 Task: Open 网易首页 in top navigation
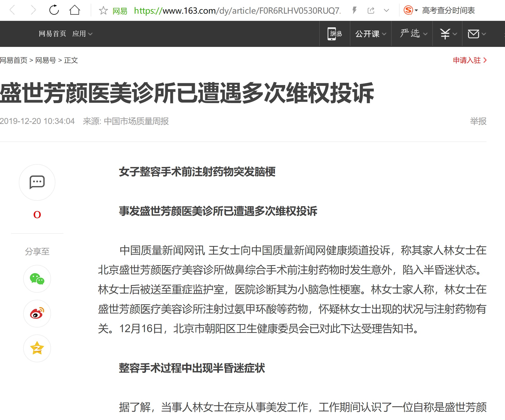tap(52, 33)
